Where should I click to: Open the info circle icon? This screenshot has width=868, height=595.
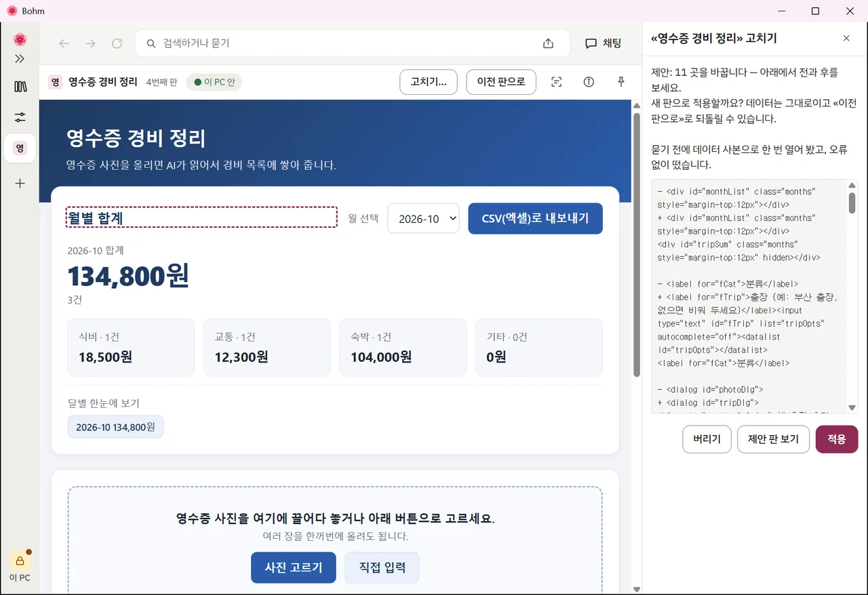[x=589, y=82]
